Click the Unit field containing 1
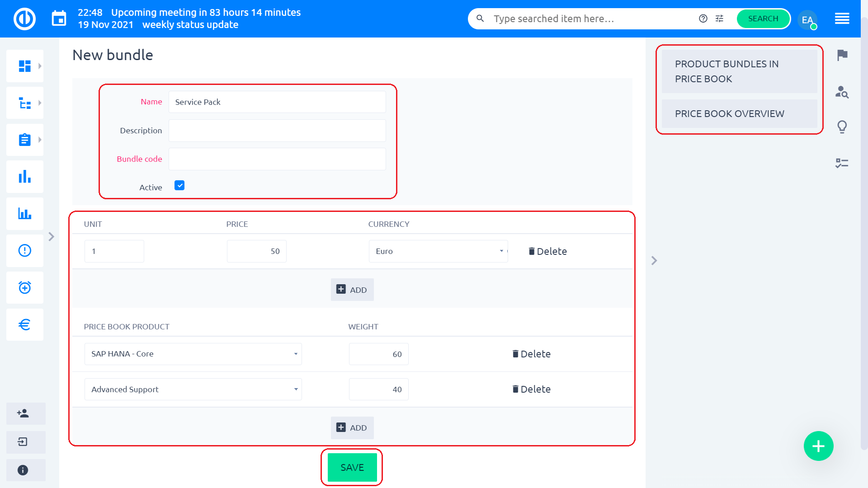The image size is (868, 488). click(x=114, y=251)
